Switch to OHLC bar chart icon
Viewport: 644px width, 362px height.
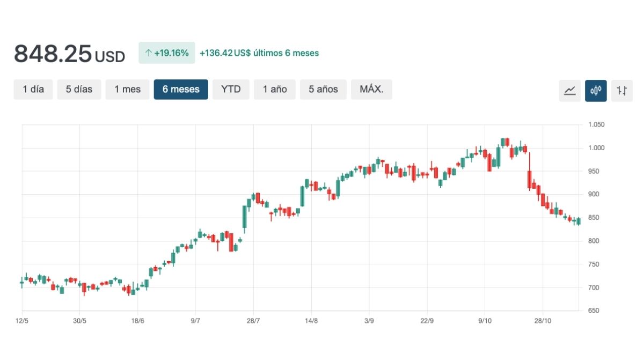pos(622,90)
